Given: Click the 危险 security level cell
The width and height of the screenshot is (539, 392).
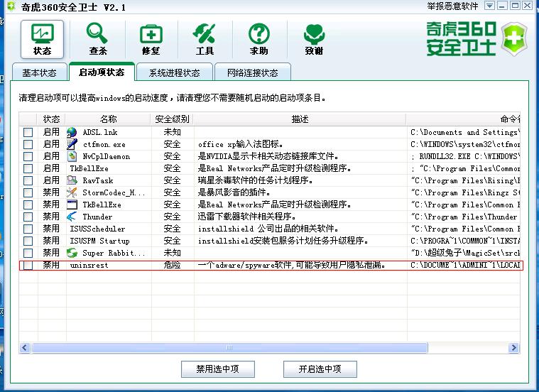Looking at the screenshot, I should coord(172,265).
